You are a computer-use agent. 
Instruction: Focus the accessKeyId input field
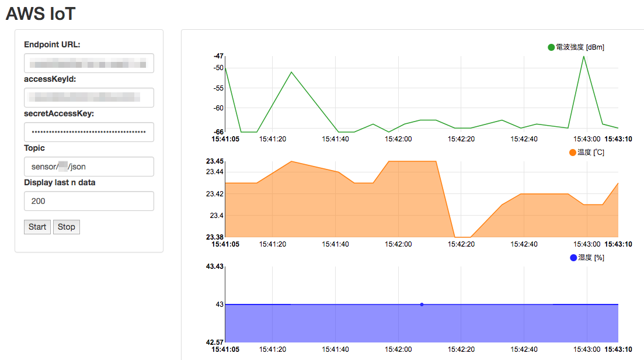[89, 98]
